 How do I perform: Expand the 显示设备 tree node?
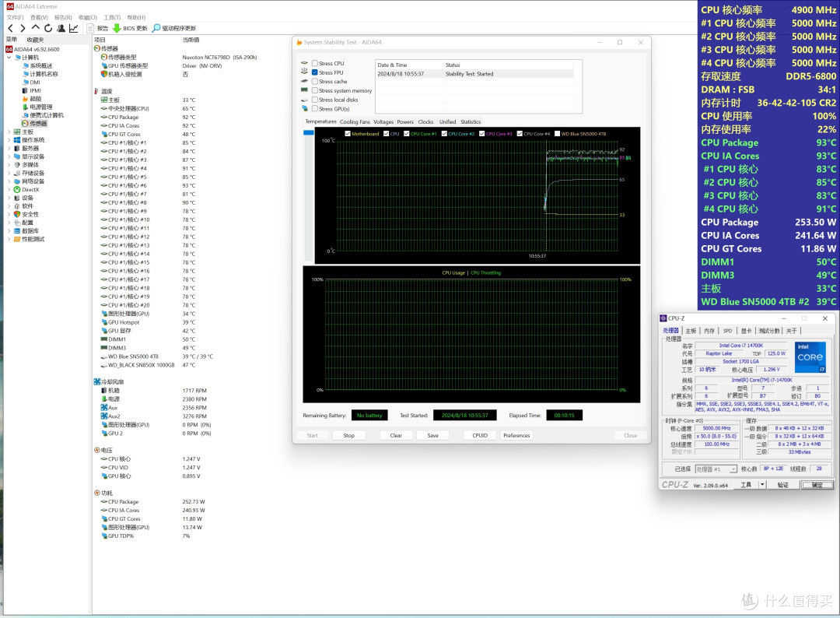click(9, 156)
